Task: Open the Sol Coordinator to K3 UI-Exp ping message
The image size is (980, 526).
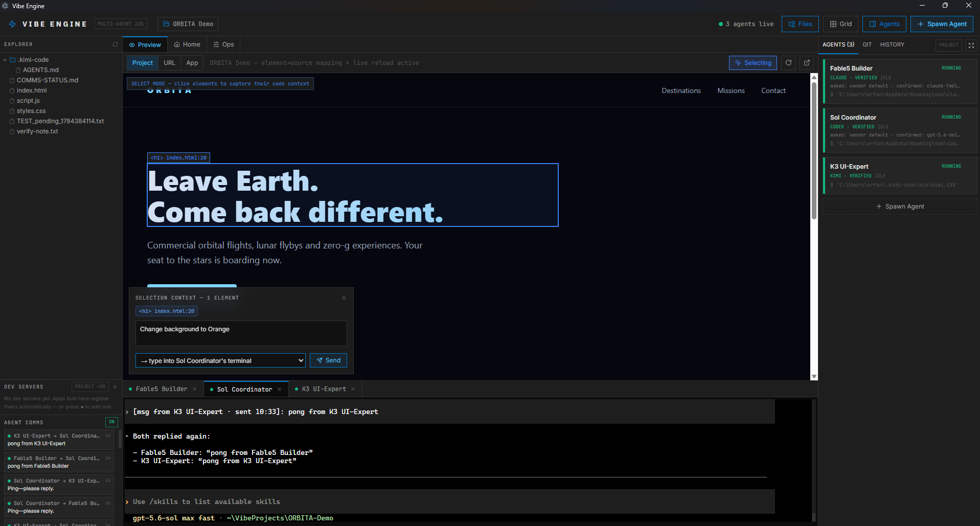Action: pyautogui.click(x=59, y=485)
